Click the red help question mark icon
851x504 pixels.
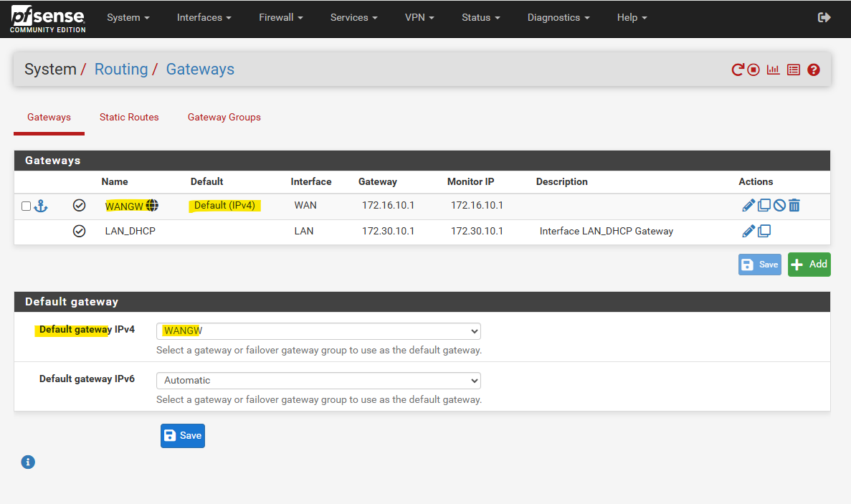(x=813, y=70)
